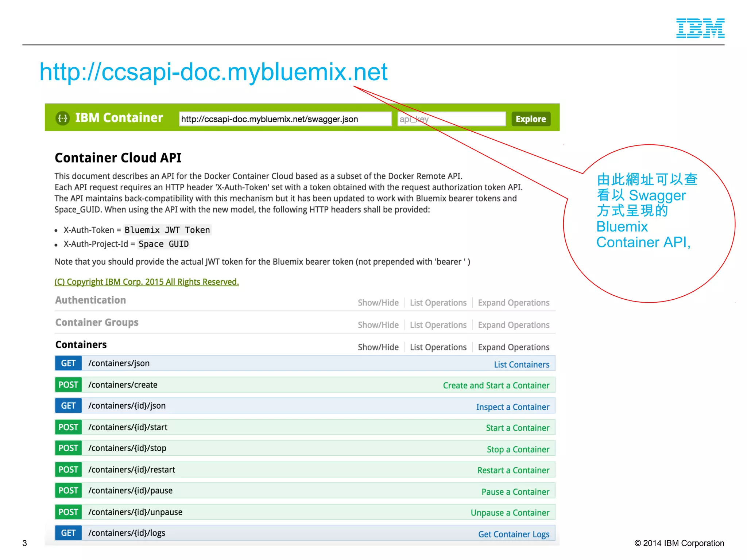Open the /containers/{id}/restart endpoint path

pos(132,470)
